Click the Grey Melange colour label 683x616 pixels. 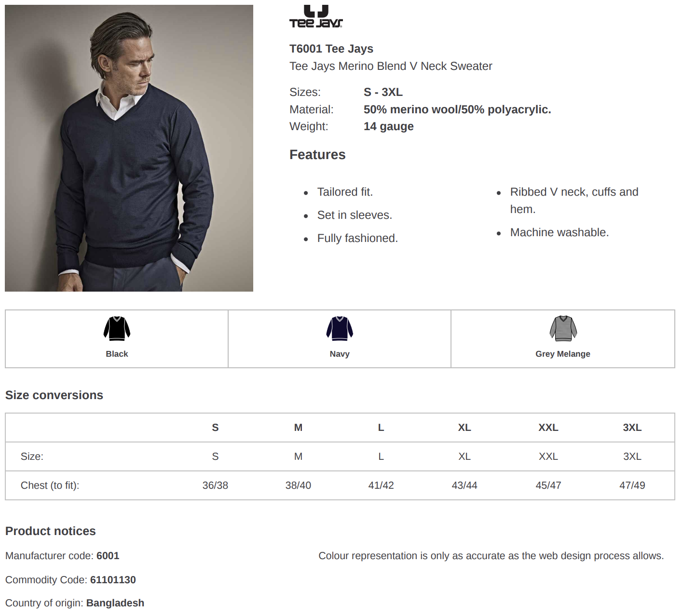click(x=563, y=354)
